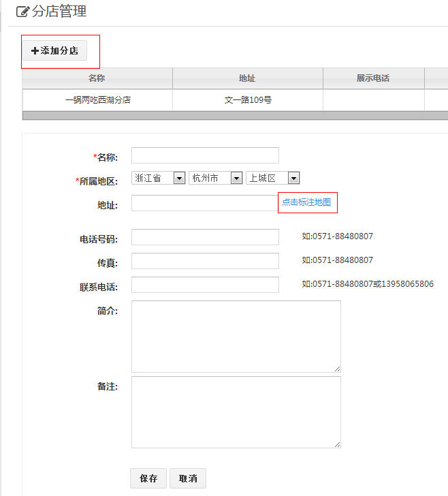Viewport: 448px width, 496px height.
Task: Click the resize handle of 简介 textarea
Action: pos(337,369)
